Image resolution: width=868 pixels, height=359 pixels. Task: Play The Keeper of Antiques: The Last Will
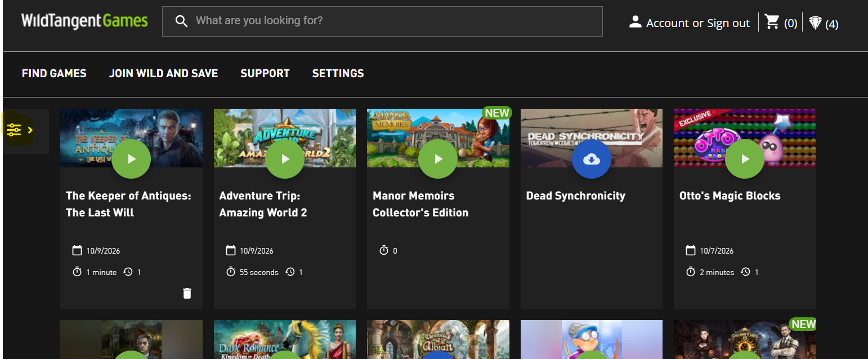tap(131, 159)
